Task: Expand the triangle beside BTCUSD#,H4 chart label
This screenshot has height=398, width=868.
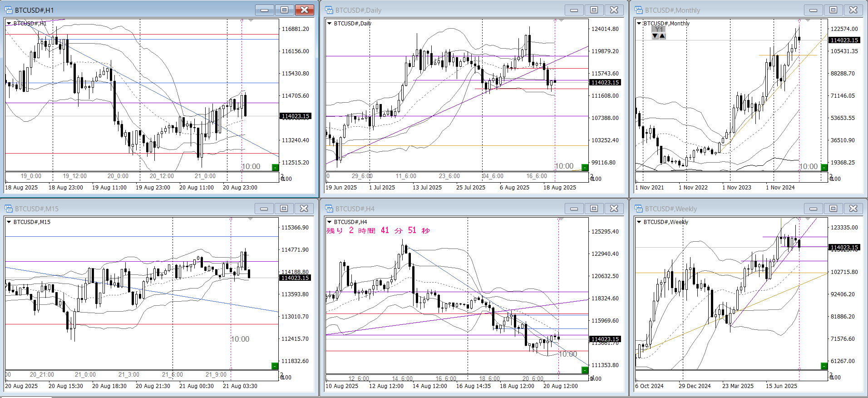Action: coord(329,222)
